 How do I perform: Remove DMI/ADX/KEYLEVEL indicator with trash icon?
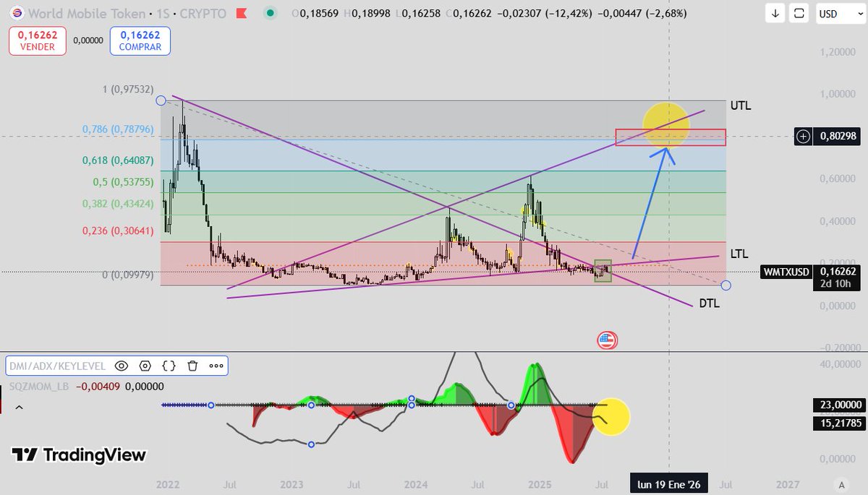click(192, 366)
